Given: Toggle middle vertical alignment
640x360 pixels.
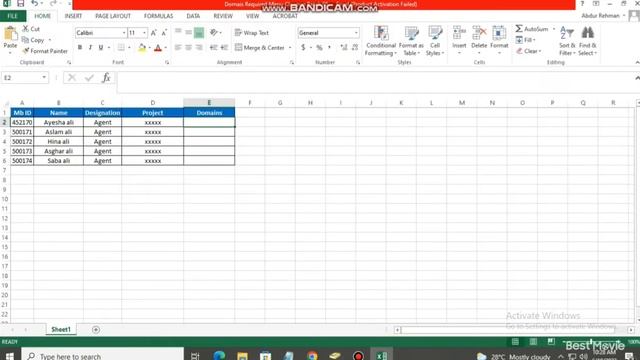Looking at the screenshot, I should (x=189, y=33).
